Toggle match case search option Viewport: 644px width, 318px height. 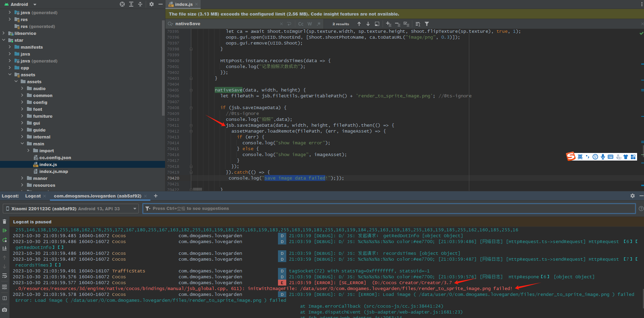point(301,24)
